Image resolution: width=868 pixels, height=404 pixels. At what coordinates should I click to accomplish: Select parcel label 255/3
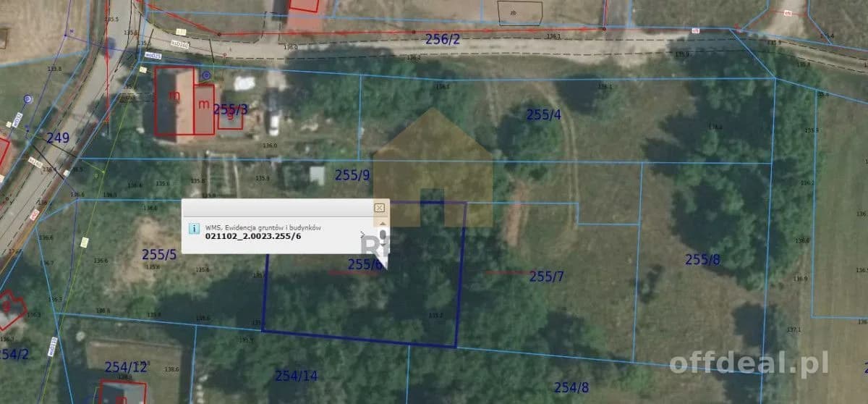pos(230,109)
